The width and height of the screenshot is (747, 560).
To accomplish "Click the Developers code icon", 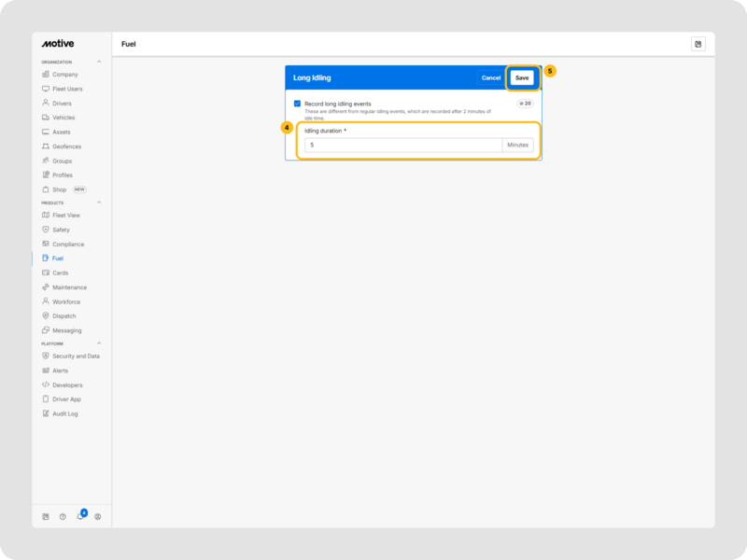I will point(46,385).
